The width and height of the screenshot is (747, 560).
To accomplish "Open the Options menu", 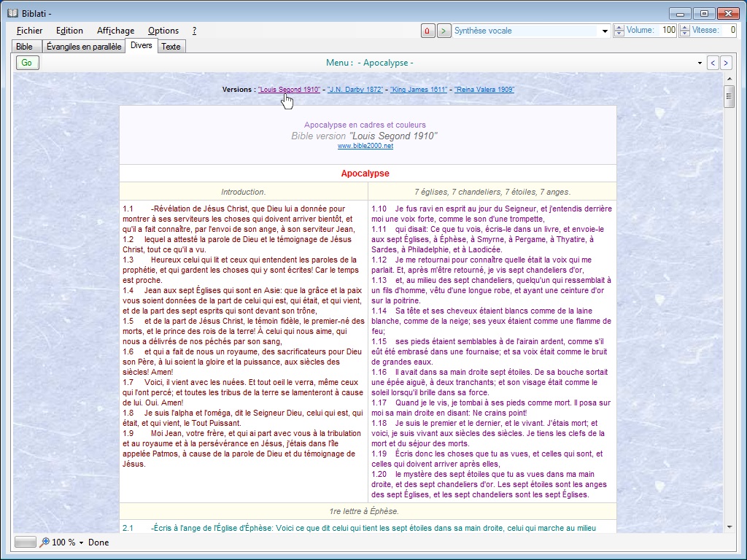I will click(163, 31).
